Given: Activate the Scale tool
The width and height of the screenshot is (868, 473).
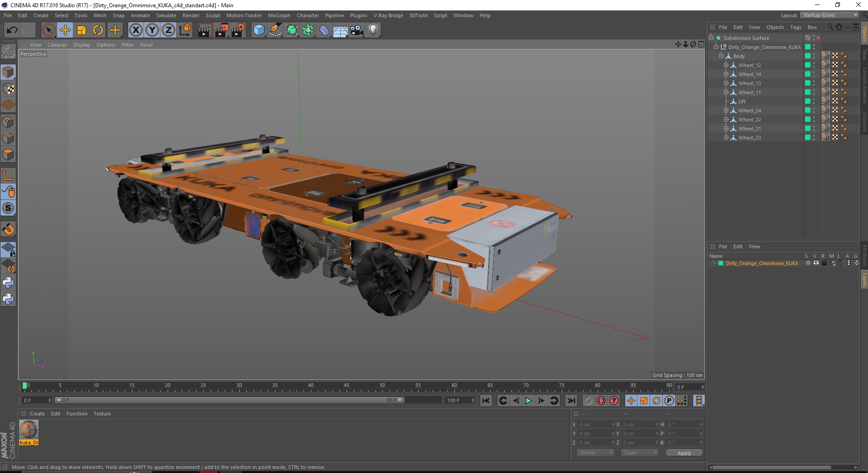Looking at the screenshot, I should (82, 30).
